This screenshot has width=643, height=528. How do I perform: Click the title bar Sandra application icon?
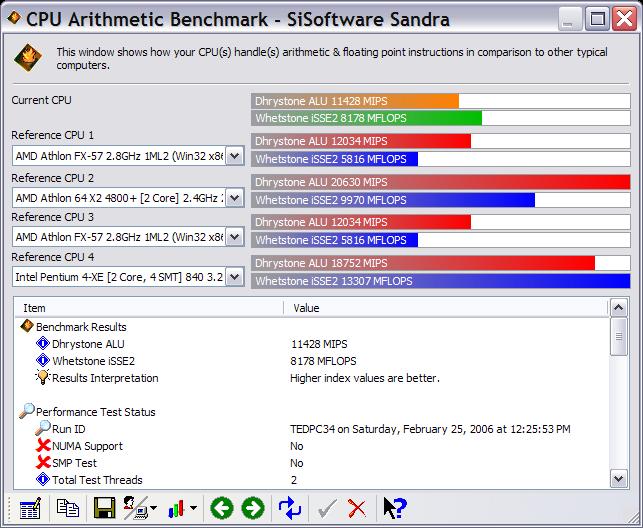(x=14, y=18)
